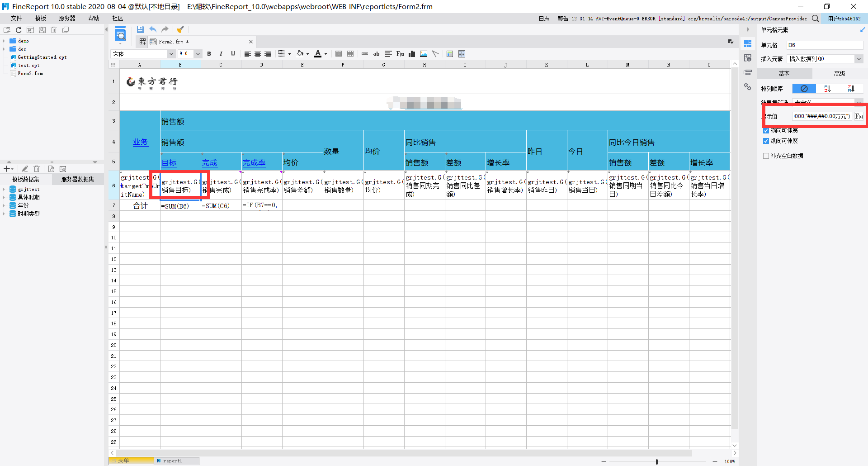Click the rich text lines icon
The width and height of the screenshot is (868, 466).
(x=388, y=54)
